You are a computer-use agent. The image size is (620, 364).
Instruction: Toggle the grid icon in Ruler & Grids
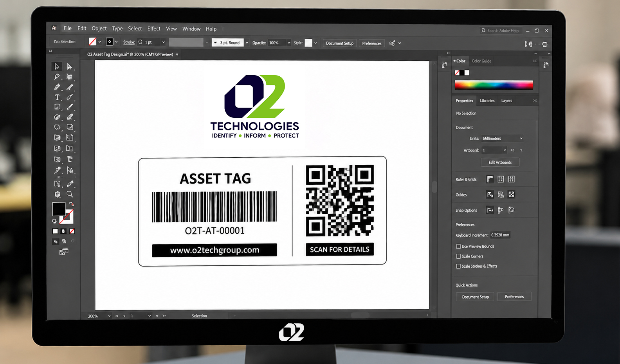click(x=501, y=179)
